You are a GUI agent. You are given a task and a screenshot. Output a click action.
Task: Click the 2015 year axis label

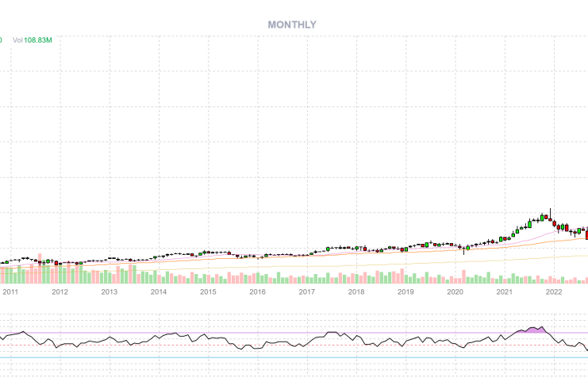(x=208, y=291)
